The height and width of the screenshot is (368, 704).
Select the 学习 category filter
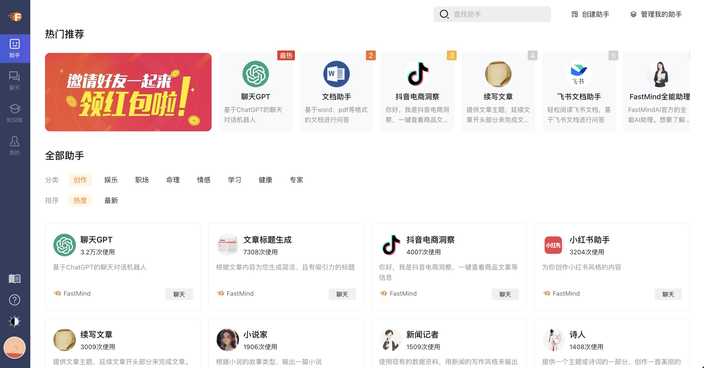234,180
